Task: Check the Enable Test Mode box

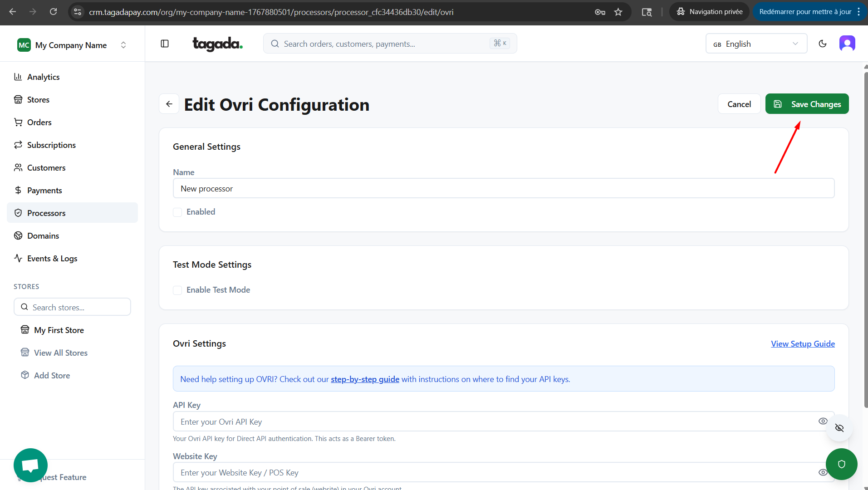Action: click(x=177, y=290)
